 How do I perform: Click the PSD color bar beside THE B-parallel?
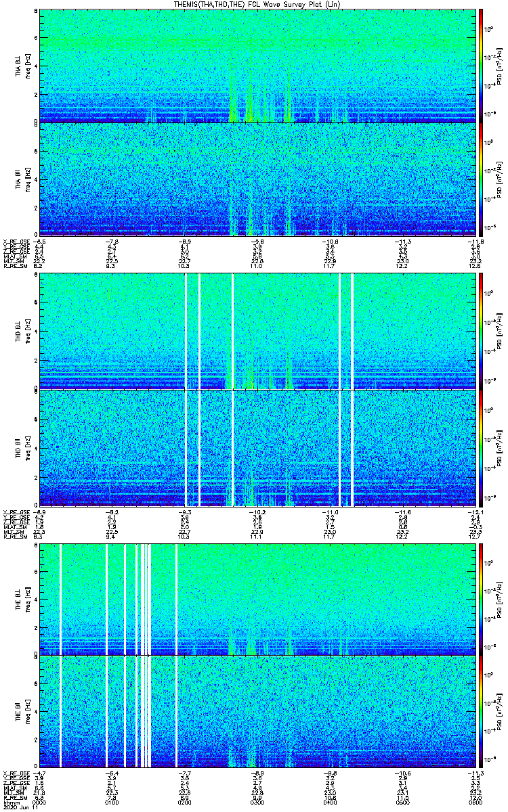482,713
